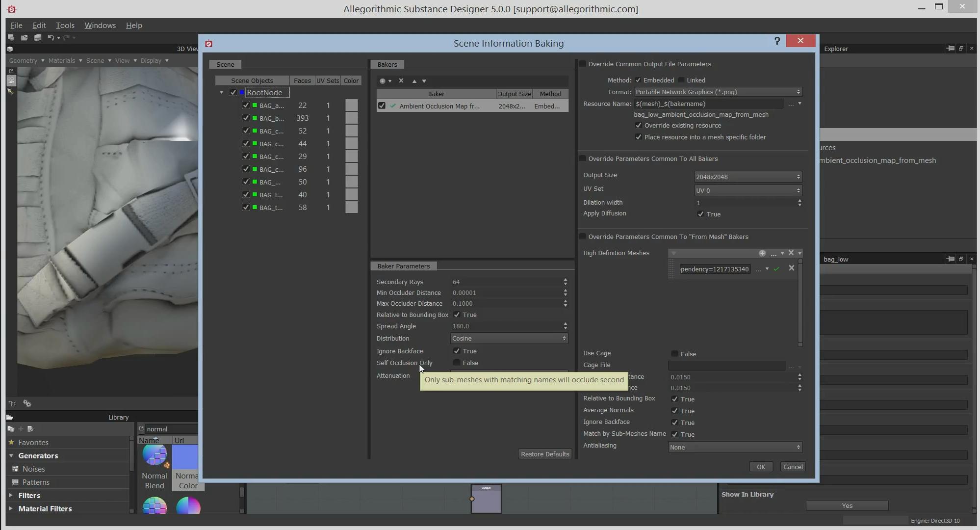Add high definition mesh plus icon
This screenshot has height=530, width=980.
click(762, 253)
